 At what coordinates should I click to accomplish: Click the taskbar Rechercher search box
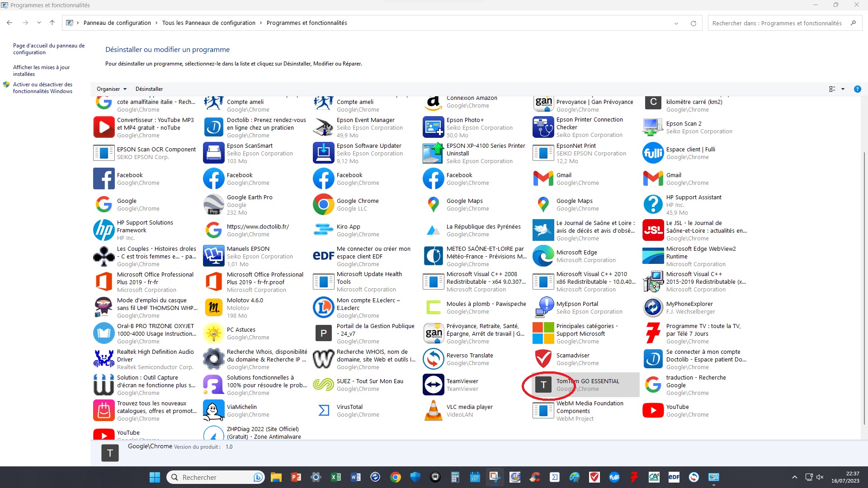pyautogui.click(x=216, y=477)
